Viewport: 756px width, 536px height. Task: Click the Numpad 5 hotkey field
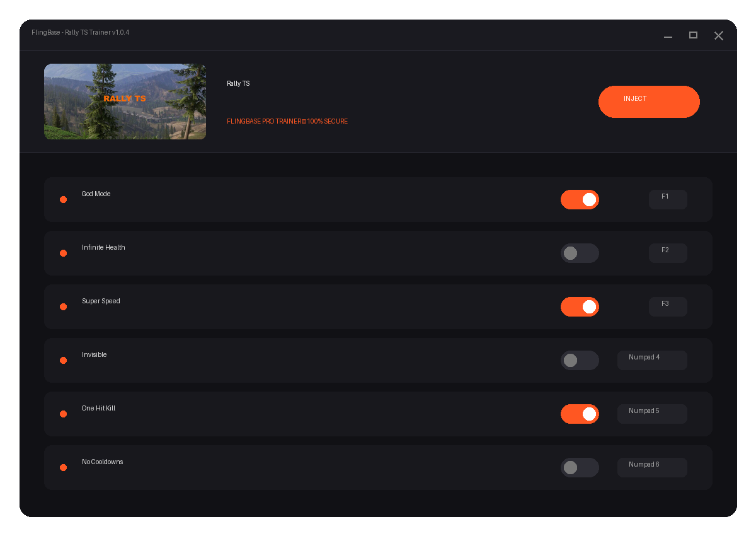point(652,414)
